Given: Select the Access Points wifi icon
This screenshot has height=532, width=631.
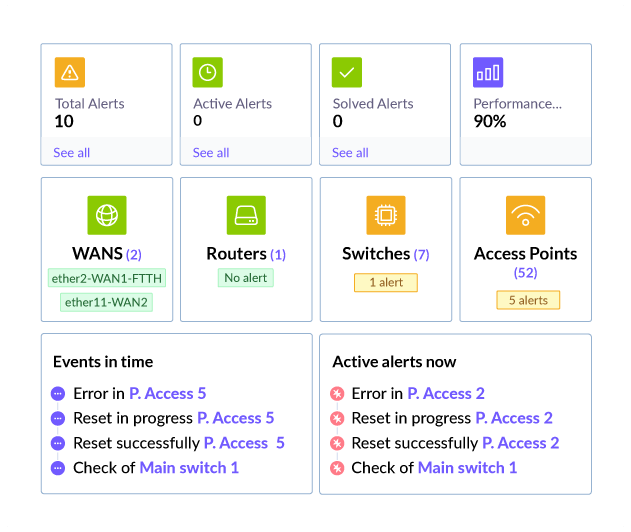Looking at the screenshot, I should 526,215.
